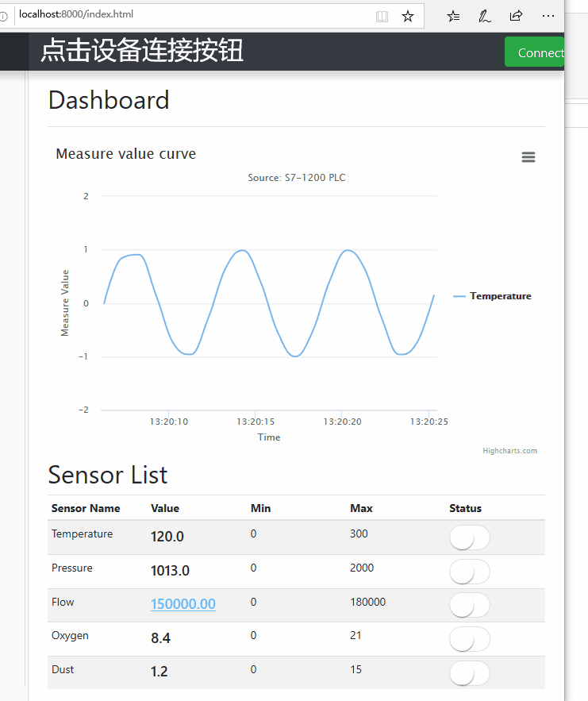Click the site info icon in address bar
The image size is (588, 701).
point(4,17)
